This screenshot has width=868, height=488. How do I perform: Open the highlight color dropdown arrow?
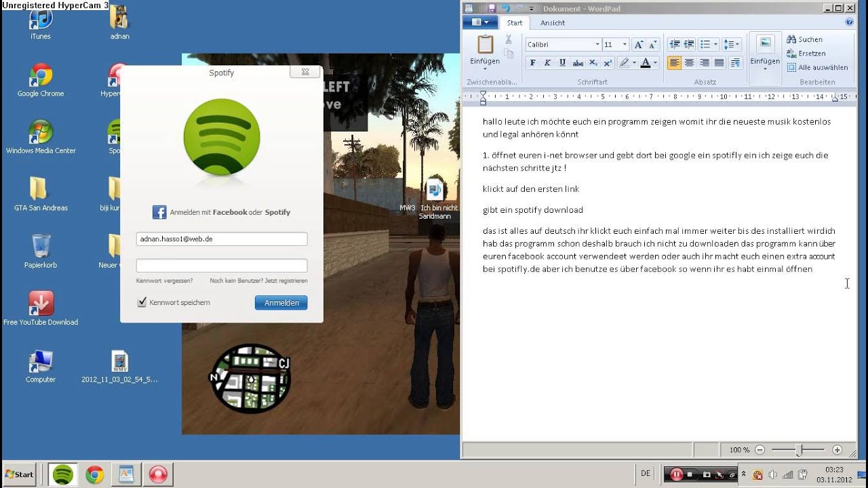coord(634,63)
